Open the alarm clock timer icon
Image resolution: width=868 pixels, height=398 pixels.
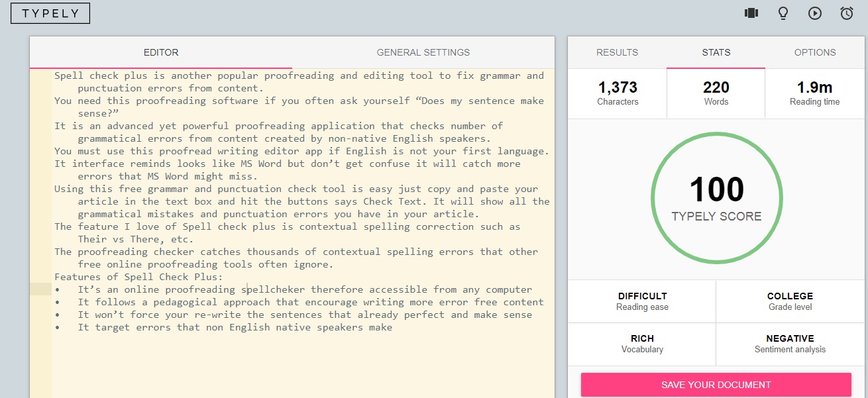[x=847, y=13]
